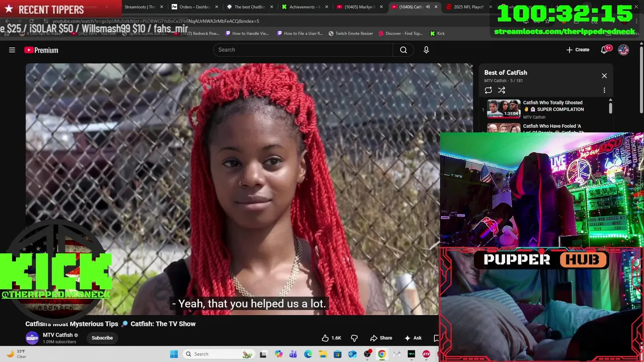Go to YouTube Premium home logo
Image resolution: width=644 pixels, height=362 pixels.
[x=41, y=50]
